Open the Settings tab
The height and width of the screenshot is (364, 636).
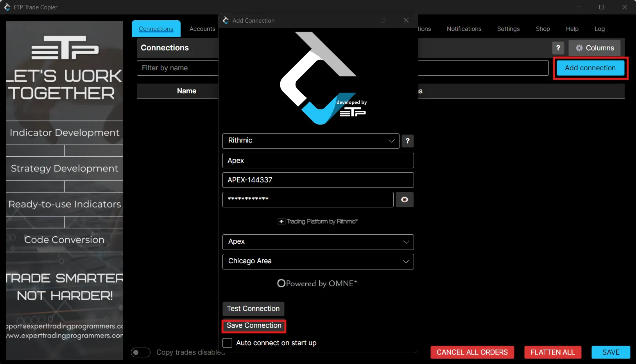508,29
